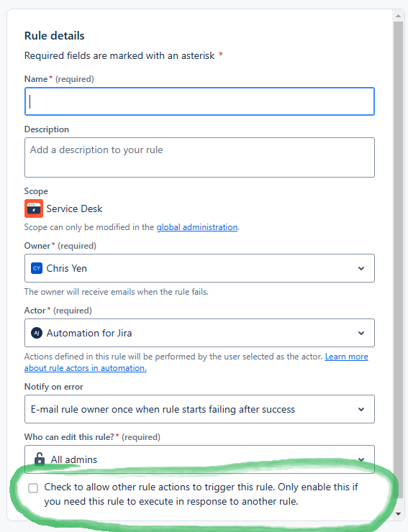Screen dimensions: 408x532
Task: Focus the Name input field
Action: tap(199, 101)
